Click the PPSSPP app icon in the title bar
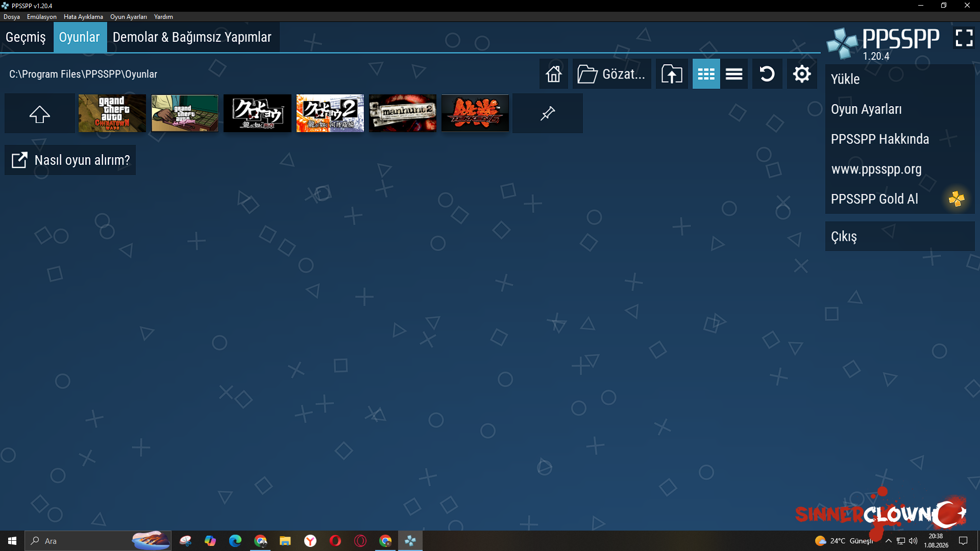 pos(5,6)
